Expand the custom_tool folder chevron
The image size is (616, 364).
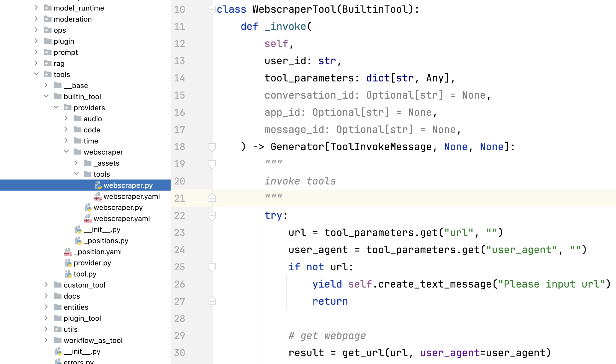click(46, 285)
